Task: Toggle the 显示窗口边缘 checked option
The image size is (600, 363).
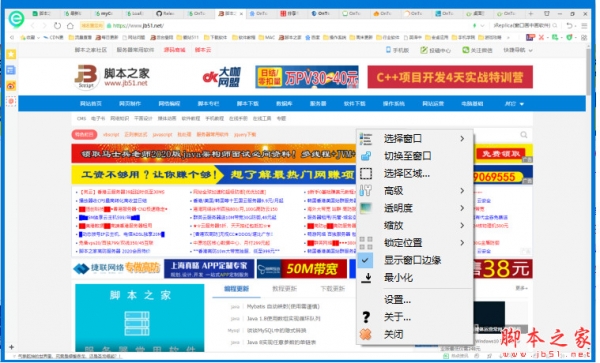Action: click(x=414, y=260)
